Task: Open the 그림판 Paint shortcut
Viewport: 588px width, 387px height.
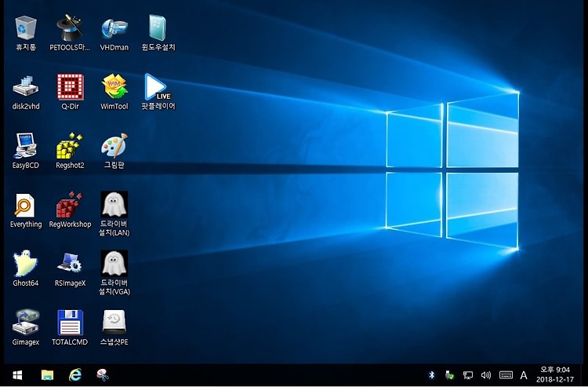Action: coord(114,151)
